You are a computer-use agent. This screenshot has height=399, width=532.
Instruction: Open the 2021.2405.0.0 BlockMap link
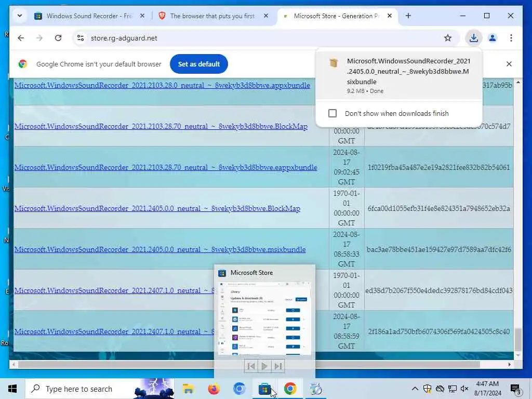[x=157, y=208]
